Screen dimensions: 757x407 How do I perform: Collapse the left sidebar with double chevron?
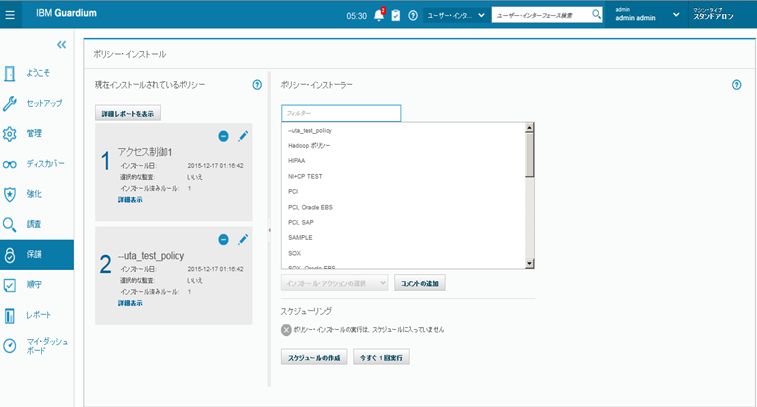point(61,45)
